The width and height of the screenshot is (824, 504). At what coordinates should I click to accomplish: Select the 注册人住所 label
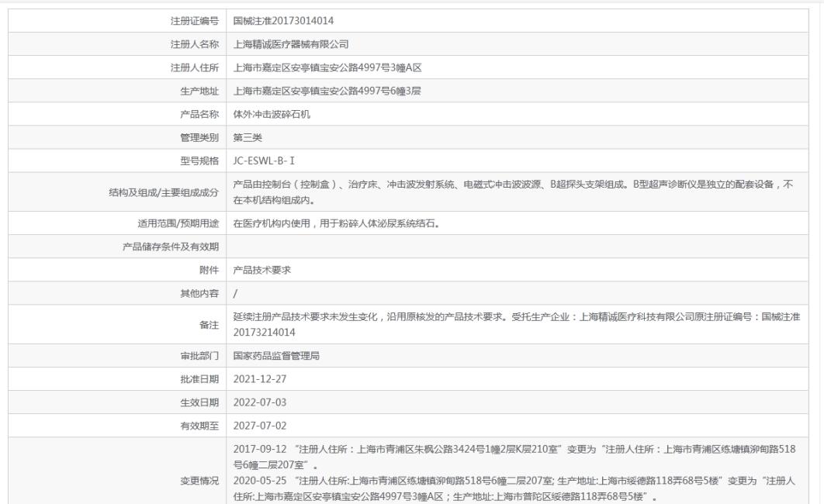click(x=195, y=67)
